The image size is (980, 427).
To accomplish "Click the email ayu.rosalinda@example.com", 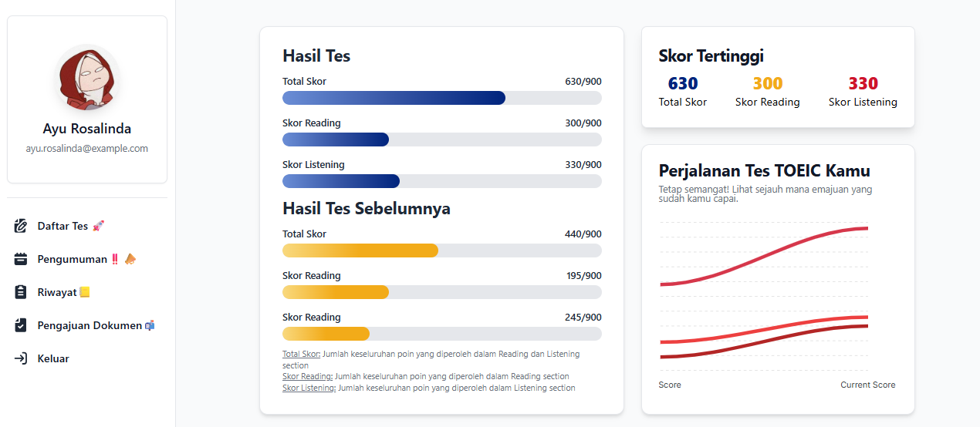I will (87, 149).
